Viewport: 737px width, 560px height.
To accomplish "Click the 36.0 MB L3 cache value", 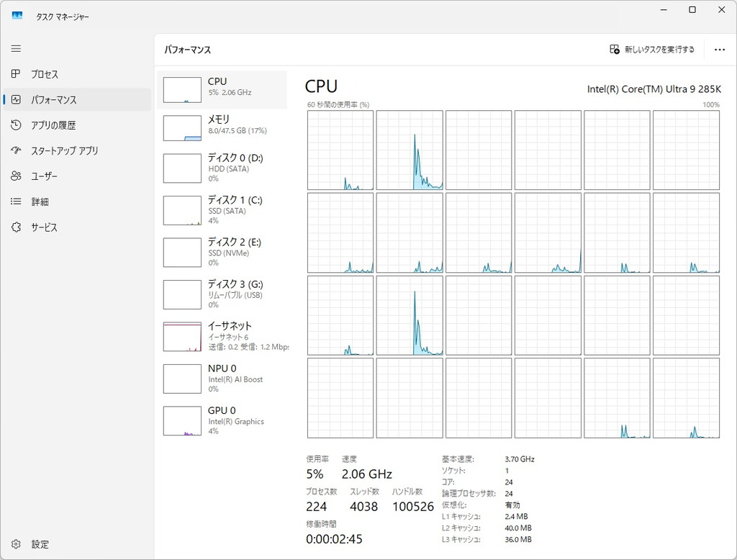I will (x=518, y=539).
